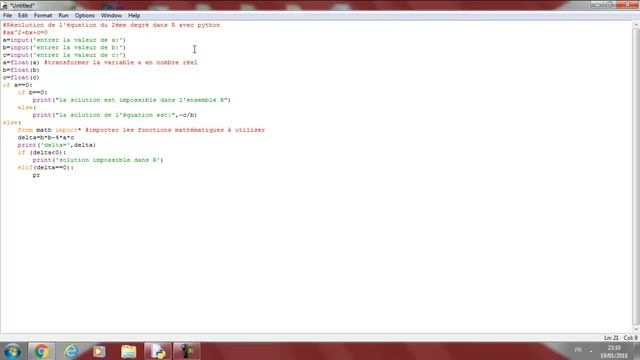
Task: Click the last taskbar application icon
Action: click(x=187, y=351)
